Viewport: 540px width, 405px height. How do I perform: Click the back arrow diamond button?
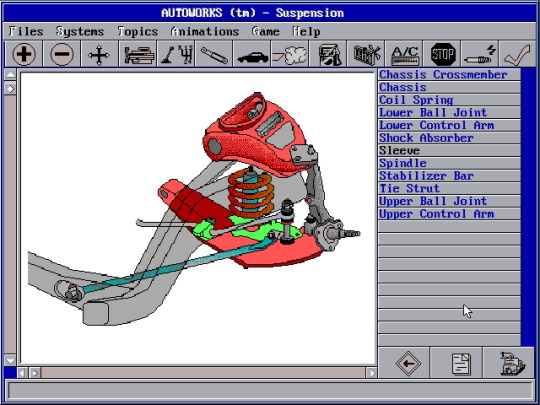coord(408,363)
